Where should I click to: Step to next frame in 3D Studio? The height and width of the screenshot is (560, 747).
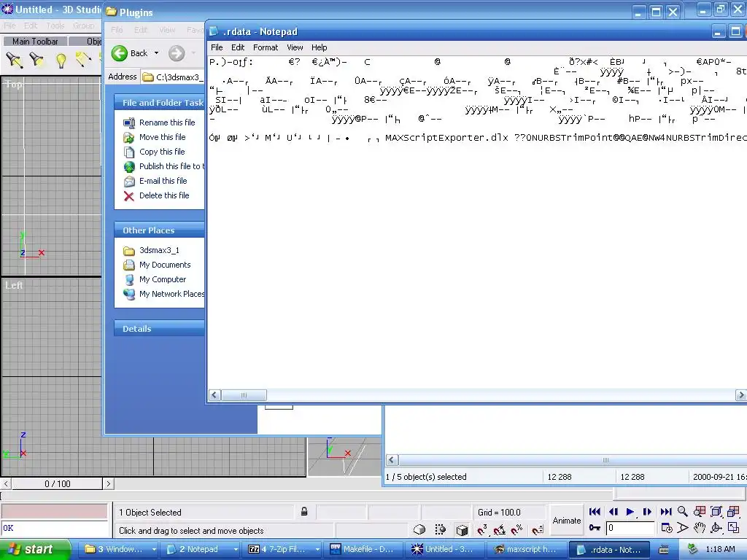tap(647, 512)
